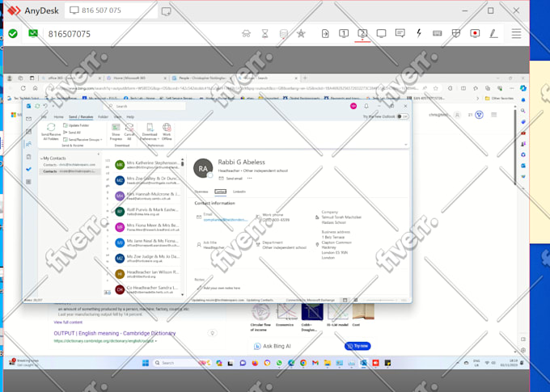Click the AnyDesk hourglass session icon
The image size is (550, 392).
[264, 34]
